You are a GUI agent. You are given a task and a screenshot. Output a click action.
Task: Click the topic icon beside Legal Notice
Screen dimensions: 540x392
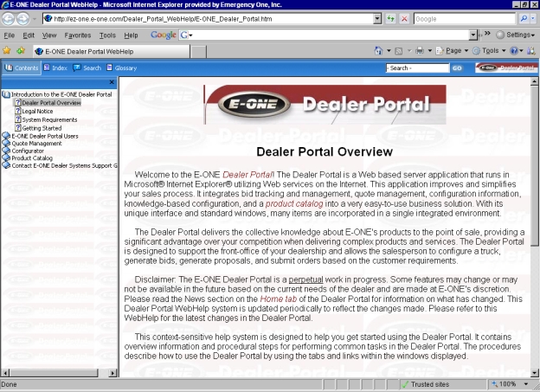point(18,111)
